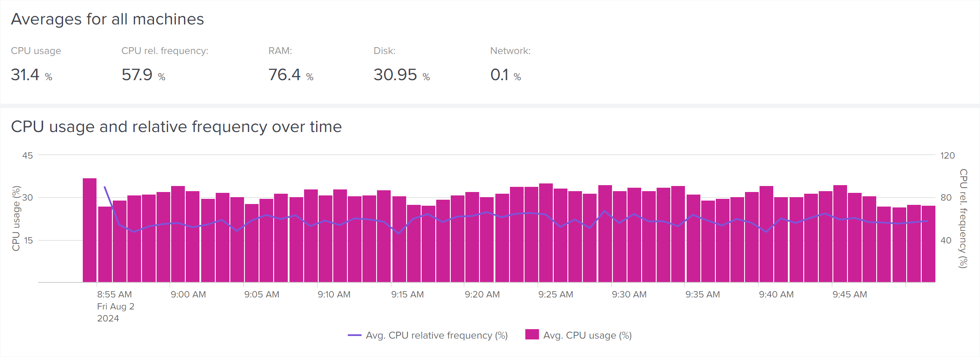The image size is (980, 357).
Task: Click the 9:45 AM time axis label
Action: (850, 294)
